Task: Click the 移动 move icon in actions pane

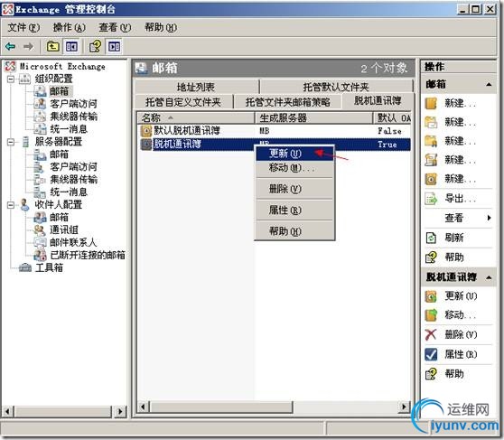Action: tap(431, 315)
